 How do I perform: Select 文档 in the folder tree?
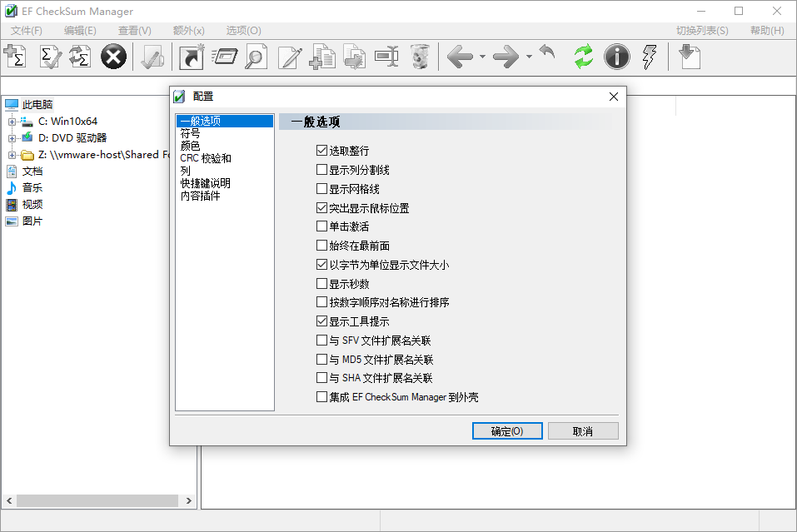click(x=32, y=172)
